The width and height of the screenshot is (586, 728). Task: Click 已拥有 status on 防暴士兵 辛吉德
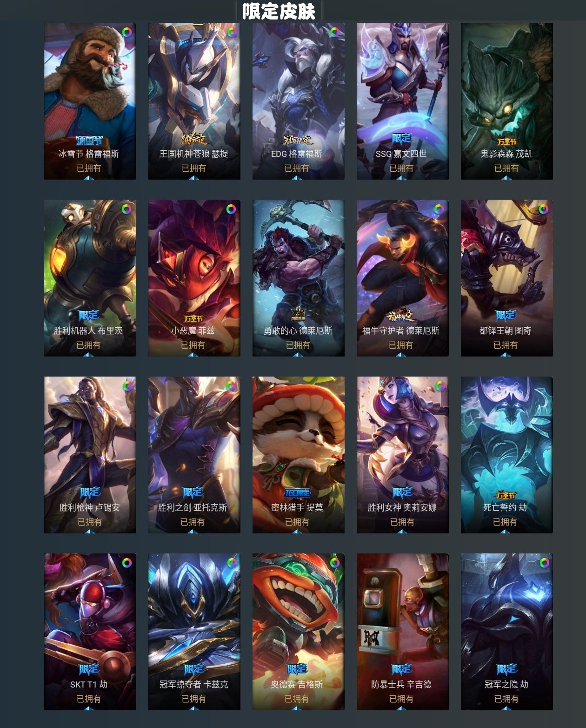coord(402,699)
